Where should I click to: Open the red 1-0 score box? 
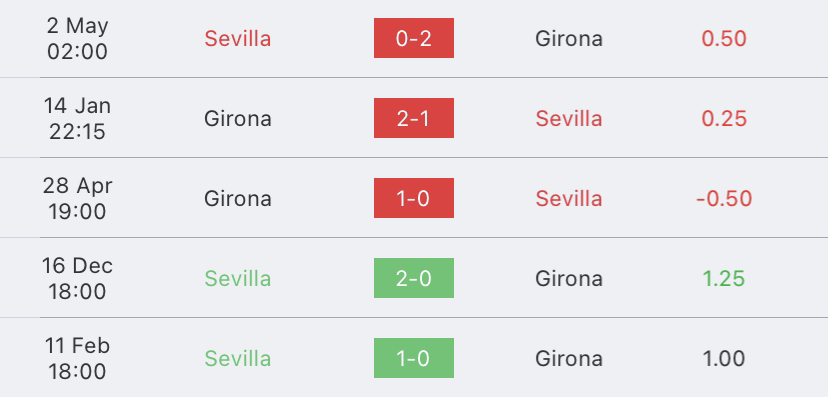[413, 198]
